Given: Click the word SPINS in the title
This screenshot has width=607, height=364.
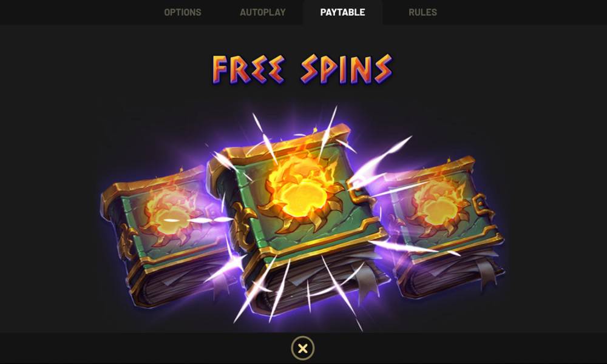Looking at the screenshot, I should [347, 70].
